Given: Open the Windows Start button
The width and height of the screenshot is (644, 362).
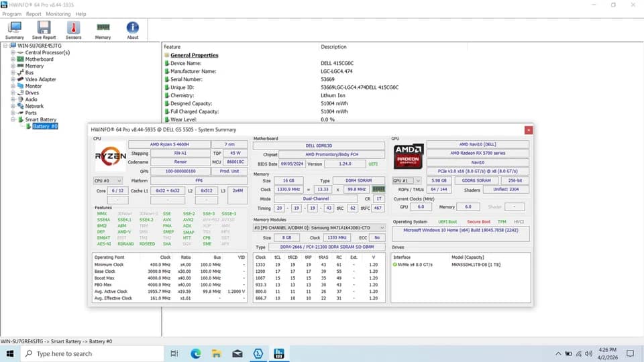Looking at the screenshot, I should tap(10, 353).
